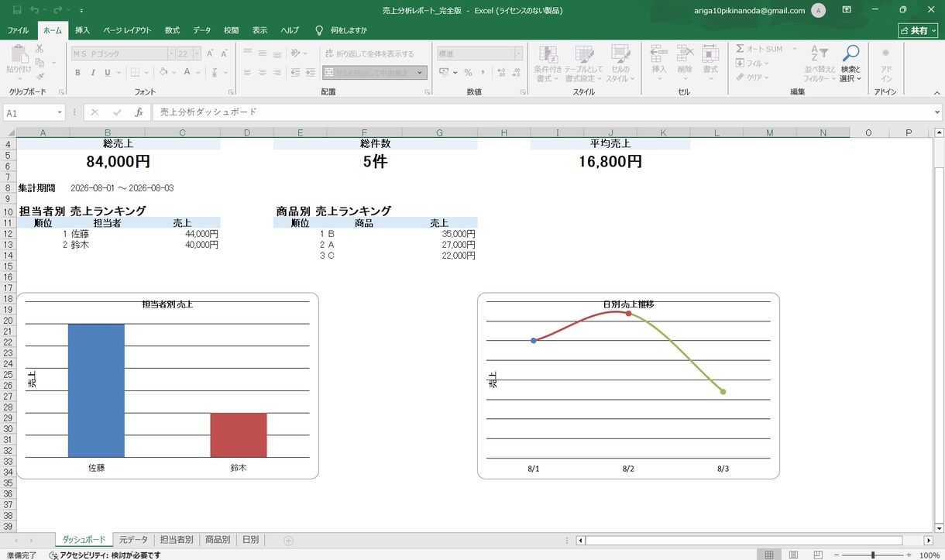Open the 元データ sheet tab
This screenshot has height=560, width=945.
pyautogui.click(x=133, y=540)
